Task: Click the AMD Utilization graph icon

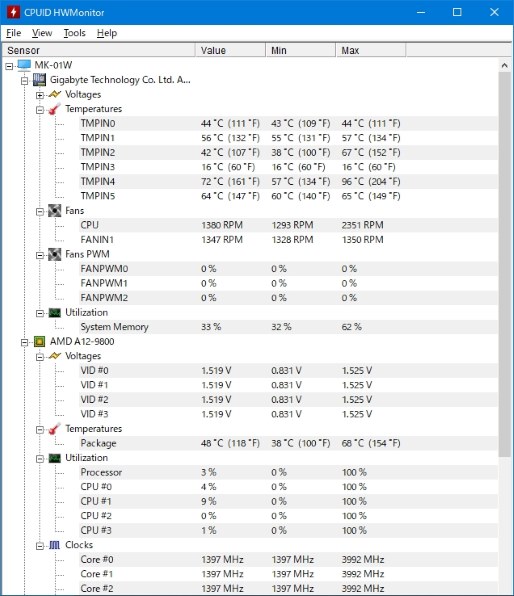Action: click(55, 458)
